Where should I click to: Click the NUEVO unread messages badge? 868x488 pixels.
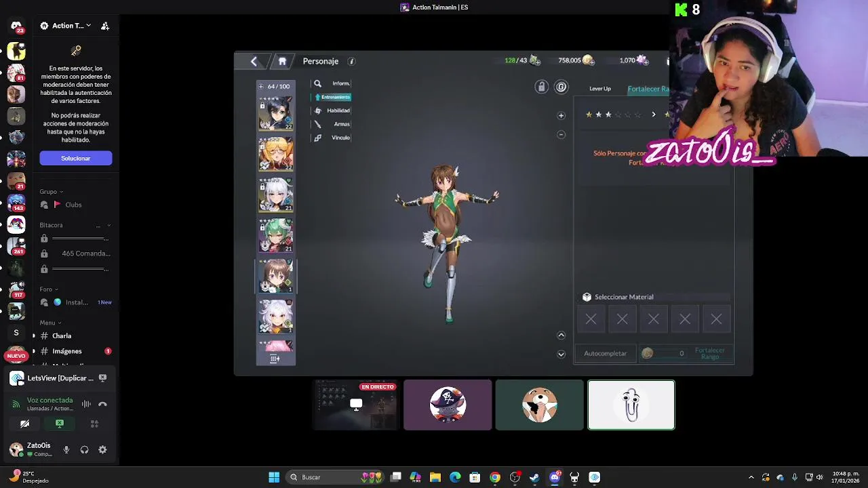click(16, 355)
